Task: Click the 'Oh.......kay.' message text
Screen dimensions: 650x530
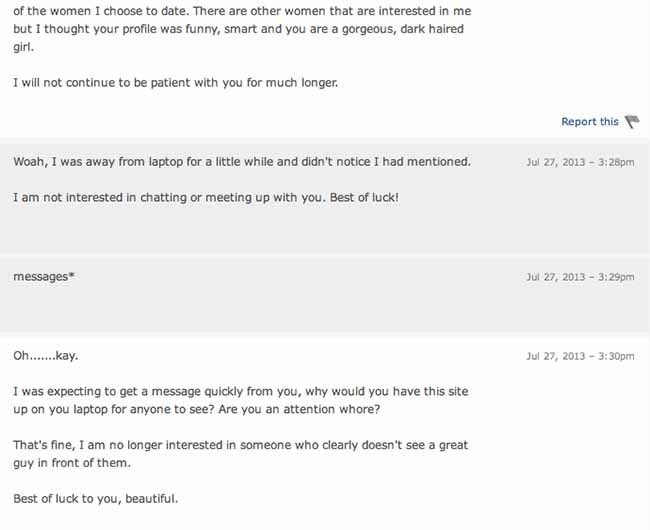Action: (x=46, y=356)
